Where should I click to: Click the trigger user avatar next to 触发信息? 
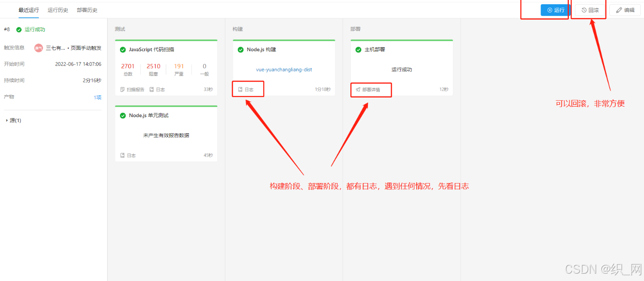pos(38,48)
